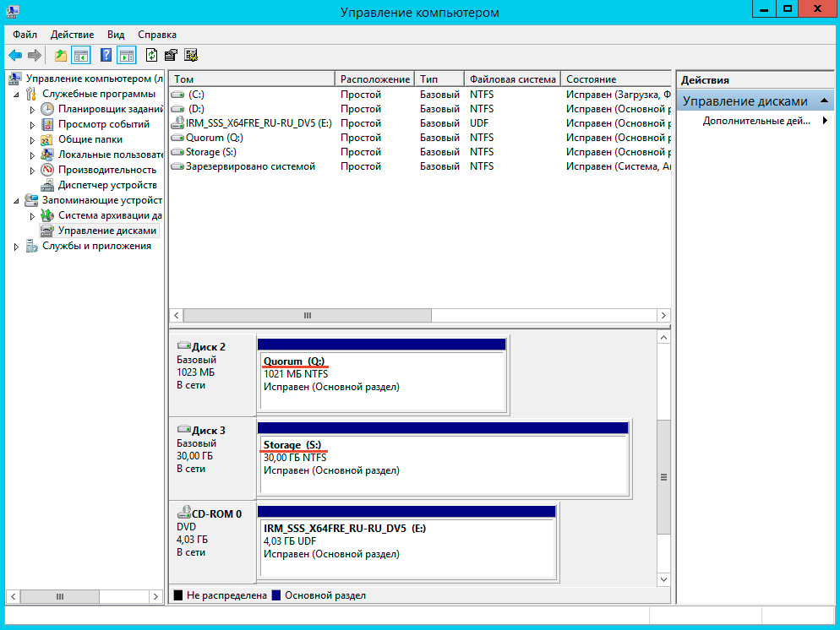Toggle the Actions pane toolbar button

coord(127,56)
